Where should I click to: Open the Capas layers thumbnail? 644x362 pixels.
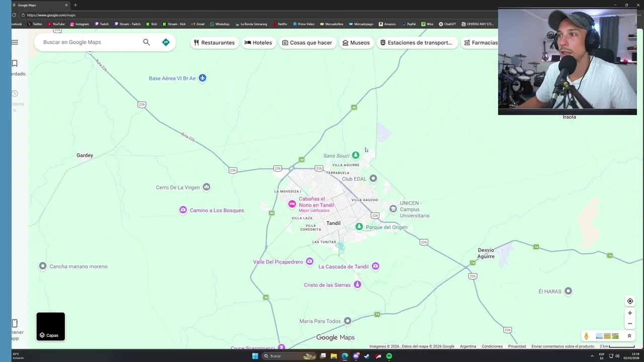pyautogui.click(x=50, y=326)
